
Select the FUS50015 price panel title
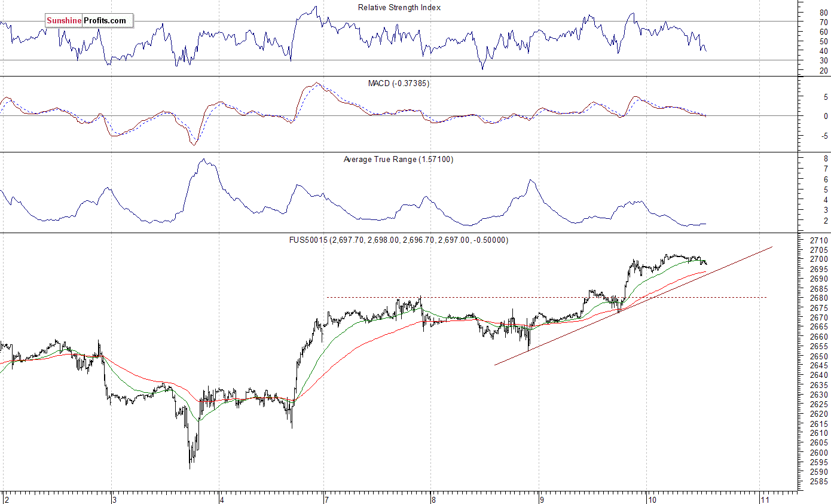click(x=399, y=240)
